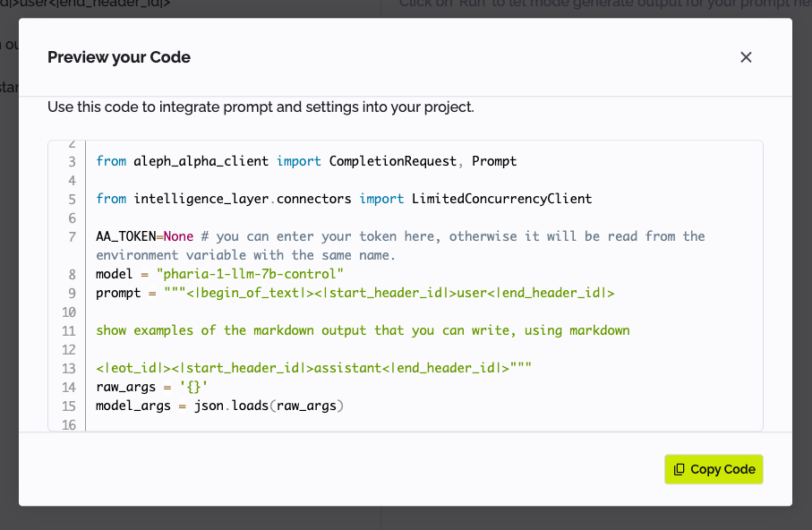Click line number 15 in the gutter
The width and height of the screenshot is (812, 530).
pyautogui.click(x=69, y=406)
